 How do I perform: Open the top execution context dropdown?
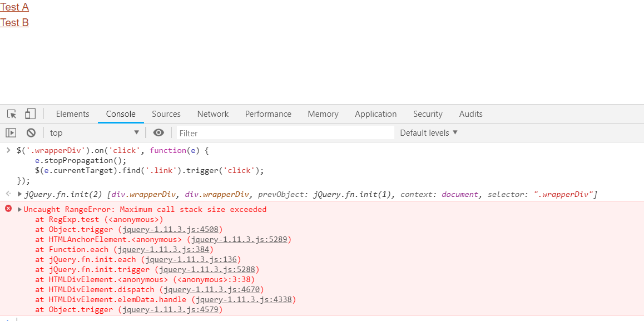click(x=93, y=132)
